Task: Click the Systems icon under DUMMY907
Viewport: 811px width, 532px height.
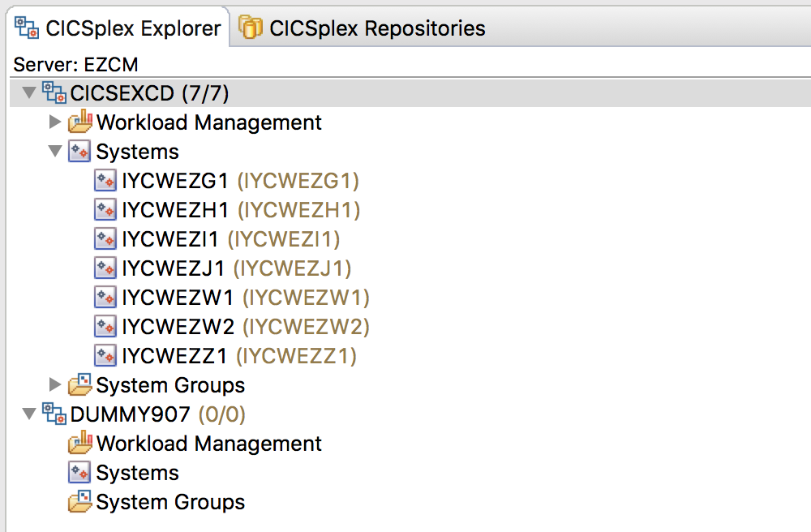Action: click(x=81, y=472)
